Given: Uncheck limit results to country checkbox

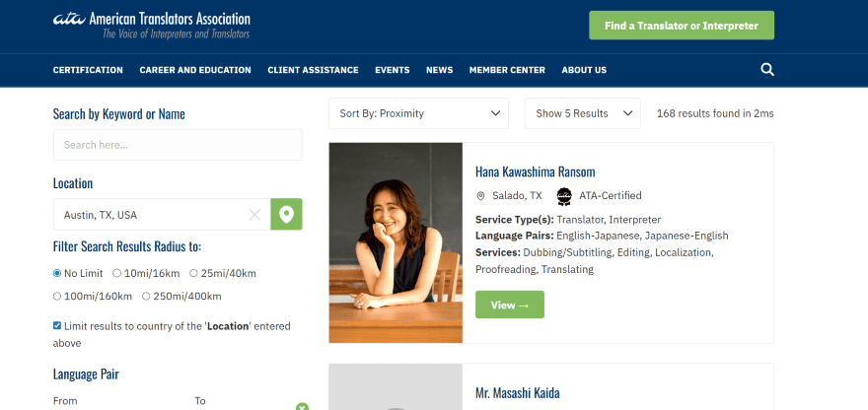Looking at the screenshot, I should click(57, 325).
